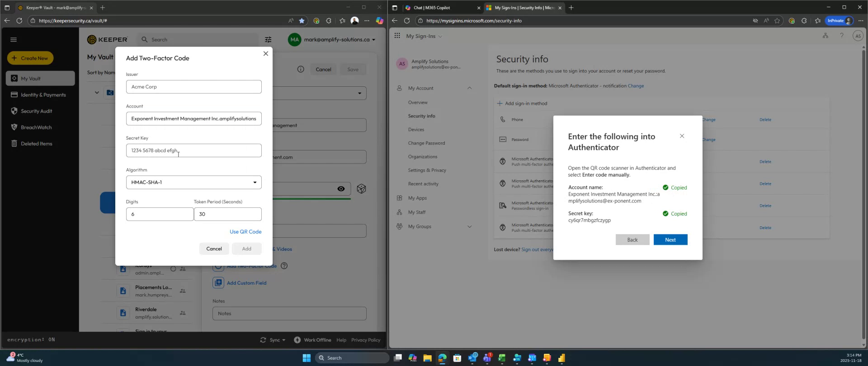This screenshot has width=868, height=366.
Task: Open Microsoft help question mark icon
Action: [x=842, y=36]
